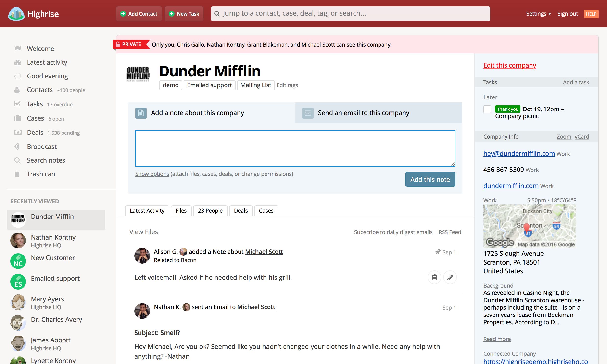607x364 pixels.
Task: Click the email envelope icon in compose area
Action: [x=308, y=113]
